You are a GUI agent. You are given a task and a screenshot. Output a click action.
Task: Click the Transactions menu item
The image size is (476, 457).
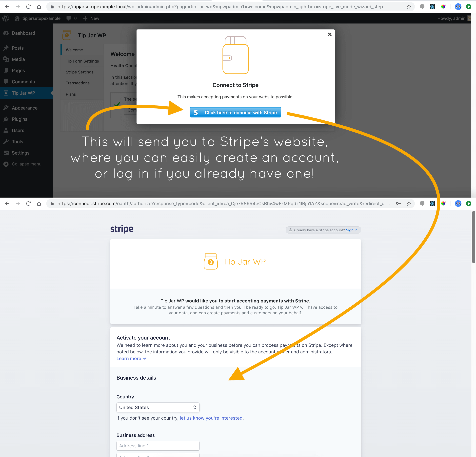(78, 83)
